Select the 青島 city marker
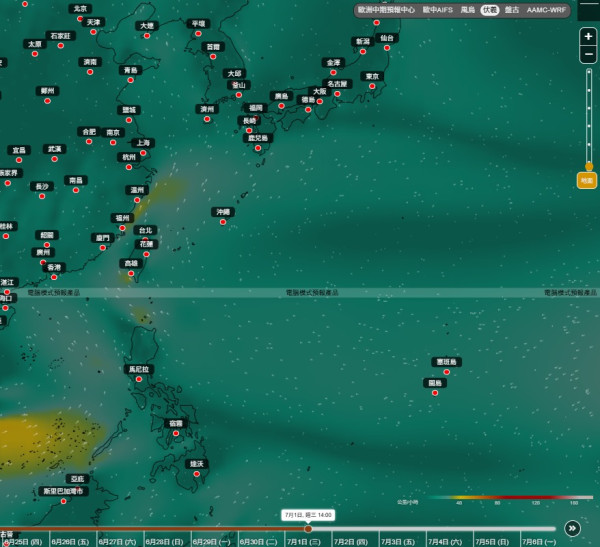 pyautogui.click(x=130, y=80)
